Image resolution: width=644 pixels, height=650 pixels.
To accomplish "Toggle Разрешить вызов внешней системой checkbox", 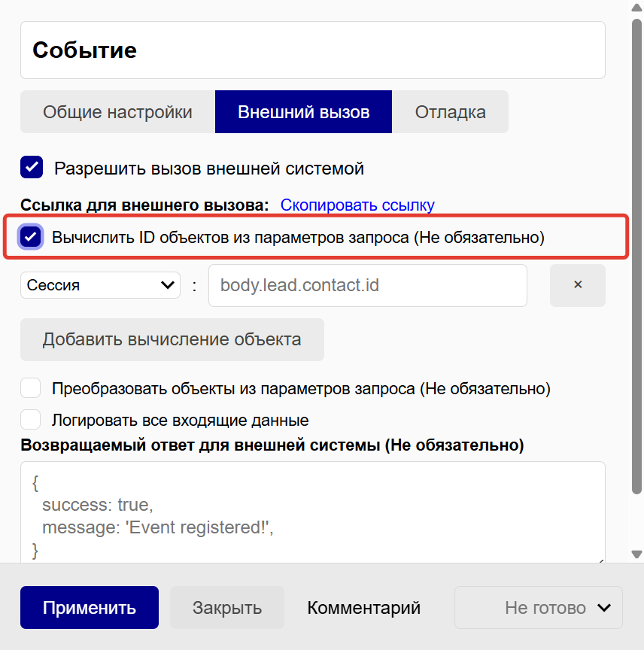I will (x=32, y=168).
